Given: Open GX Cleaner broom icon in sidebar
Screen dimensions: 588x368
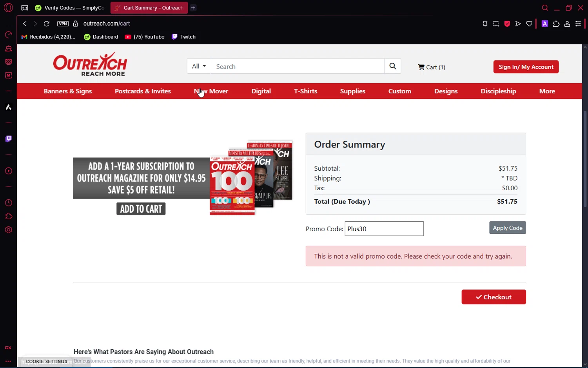Looking at the screenshot, I should pos(8,49).
